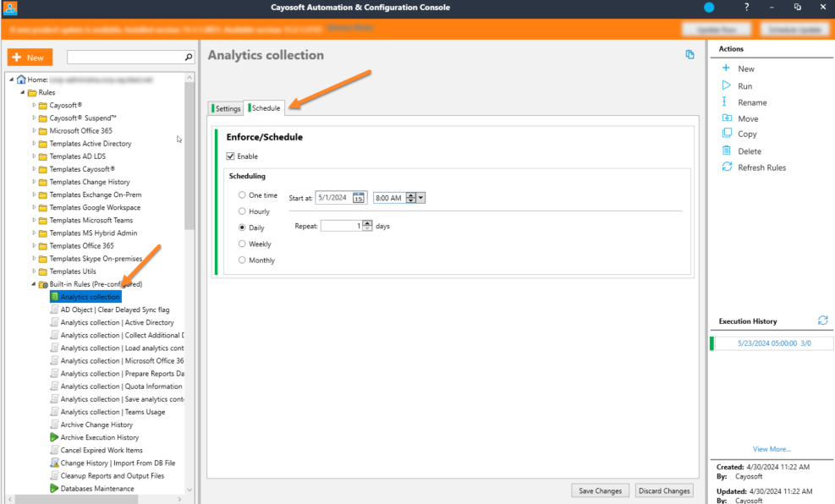The width and height of the screenshot is (835, 504).
Task: Open the 5/23/2024 05:00:00 execution history entry
Action: [774, 343]
